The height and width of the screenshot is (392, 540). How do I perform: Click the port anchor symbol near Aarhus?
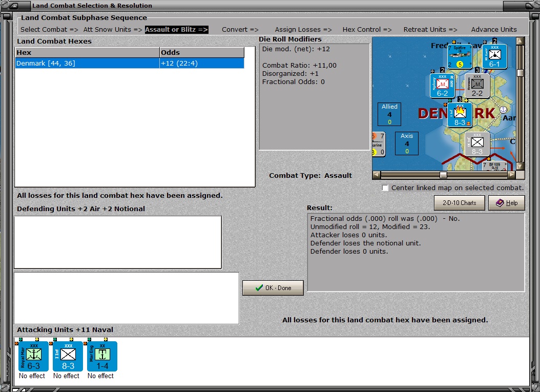pos(503,110)
